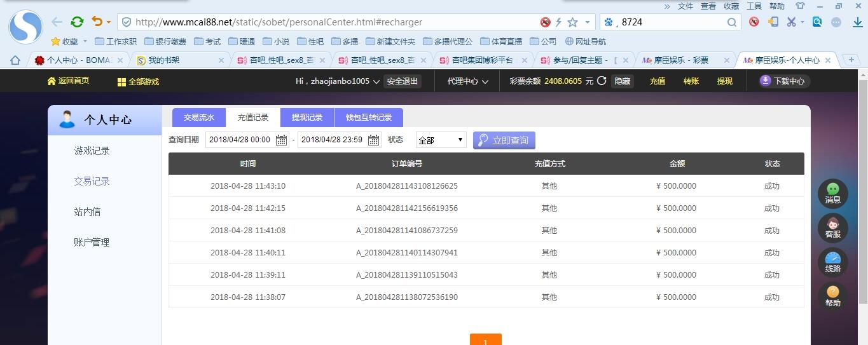
Task: Expand the 代理中心 dropdown menu
Action: click(x=467, y=81)
